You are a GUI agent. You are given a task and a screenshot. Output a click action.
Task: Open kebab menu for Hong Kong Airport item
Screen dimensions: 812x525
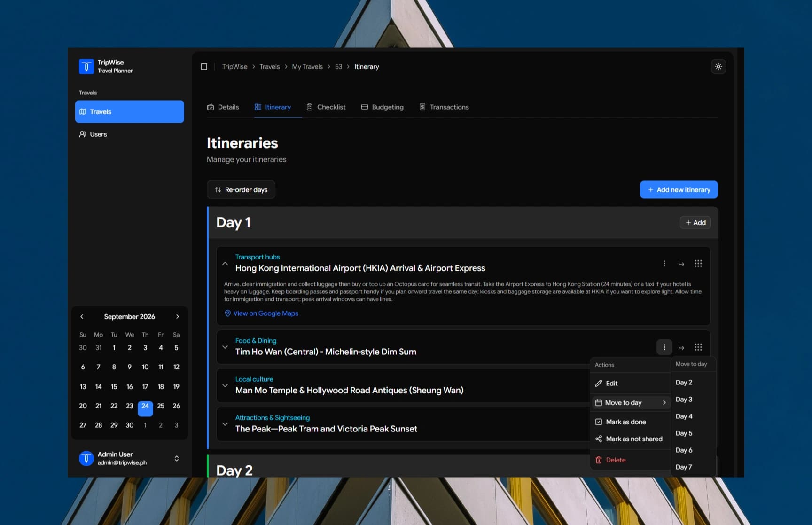(x=664, y=264)
